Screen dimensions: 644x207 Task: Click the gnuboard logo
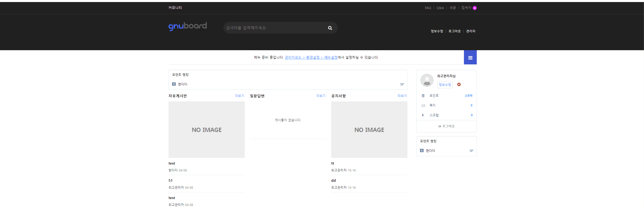coord(188,26)
